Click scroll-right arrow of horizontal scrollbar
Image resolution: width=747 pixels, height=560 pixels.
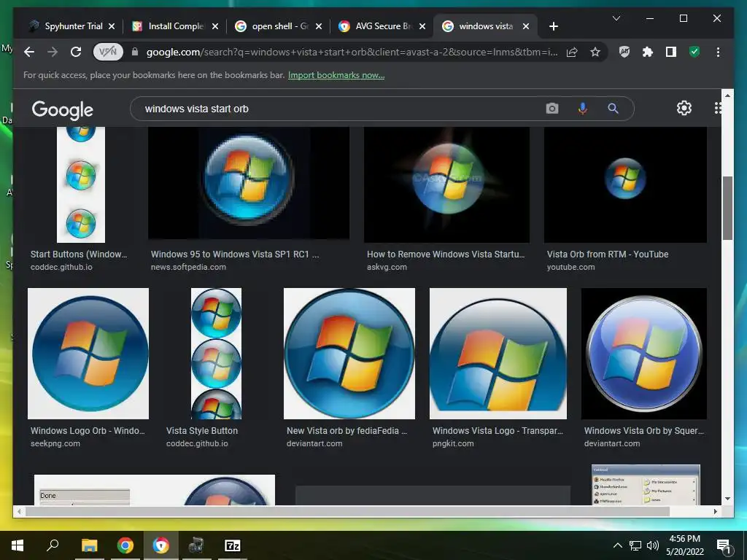[x=716, y=511]
